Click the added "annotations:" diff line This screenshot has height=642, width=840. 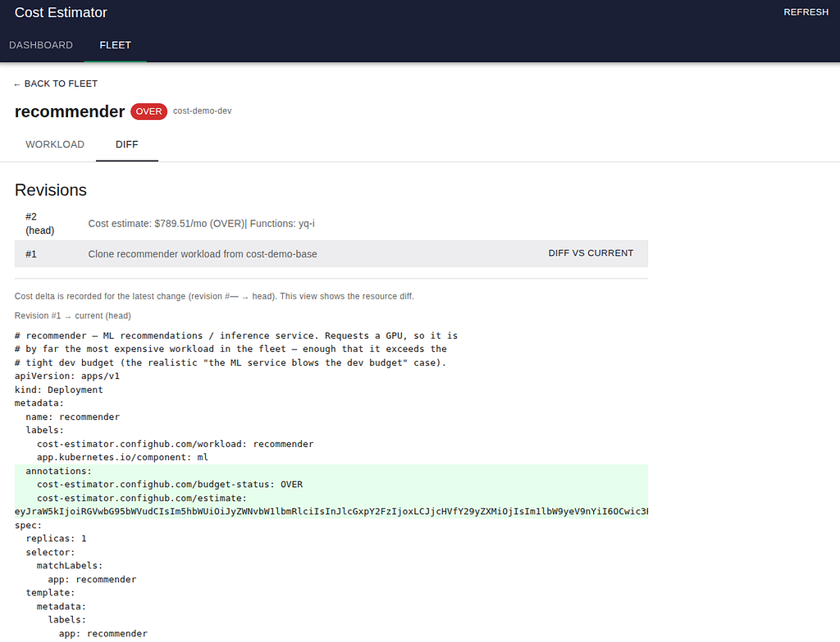(59, 471)
